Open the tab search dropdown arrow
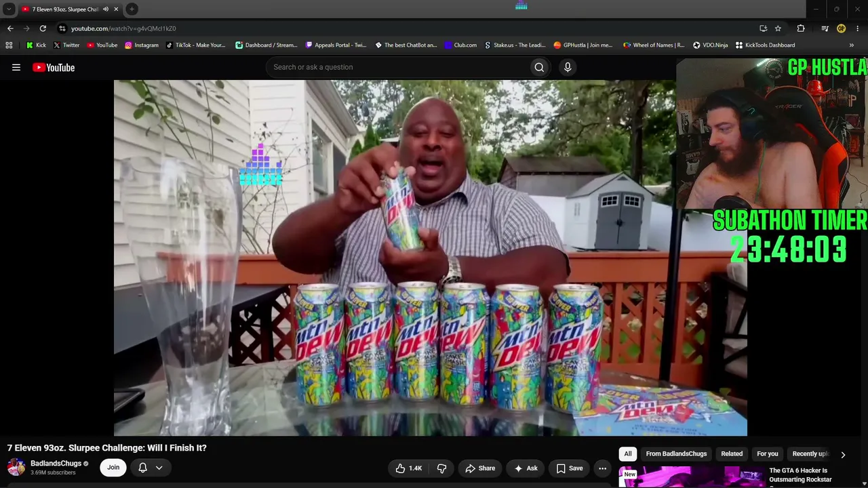 tap(9, 9)
